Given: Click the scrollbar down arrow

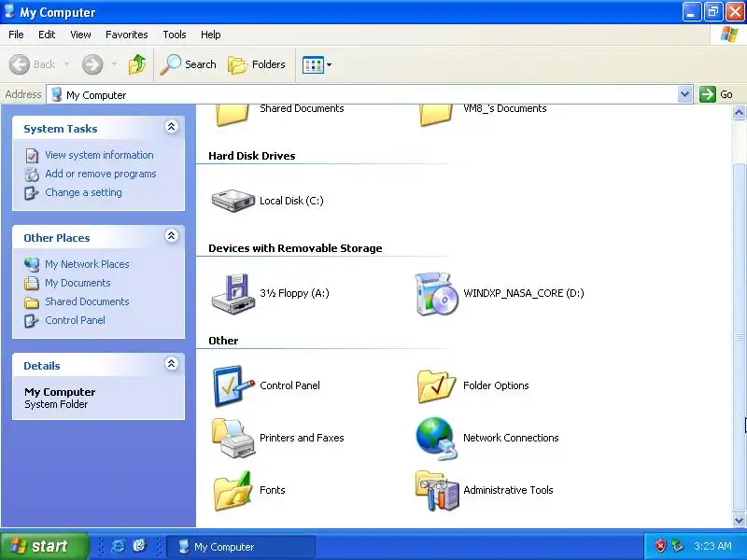Looking at the screenshot, I should click(739, 520).
